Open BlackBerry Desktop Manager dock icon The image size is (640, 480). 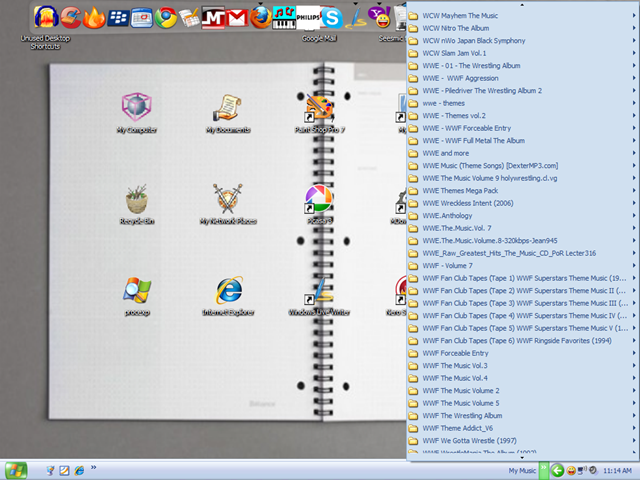pos(118,18)
